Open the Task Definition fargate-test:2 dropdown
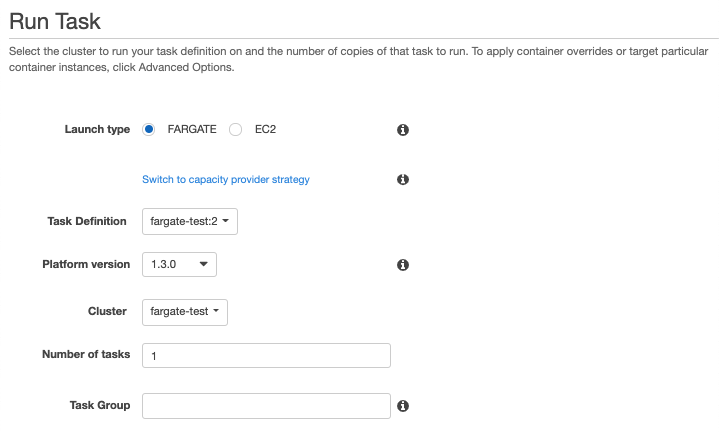The height and width of the screenshot is (433, 719). (x=190, y=222)
